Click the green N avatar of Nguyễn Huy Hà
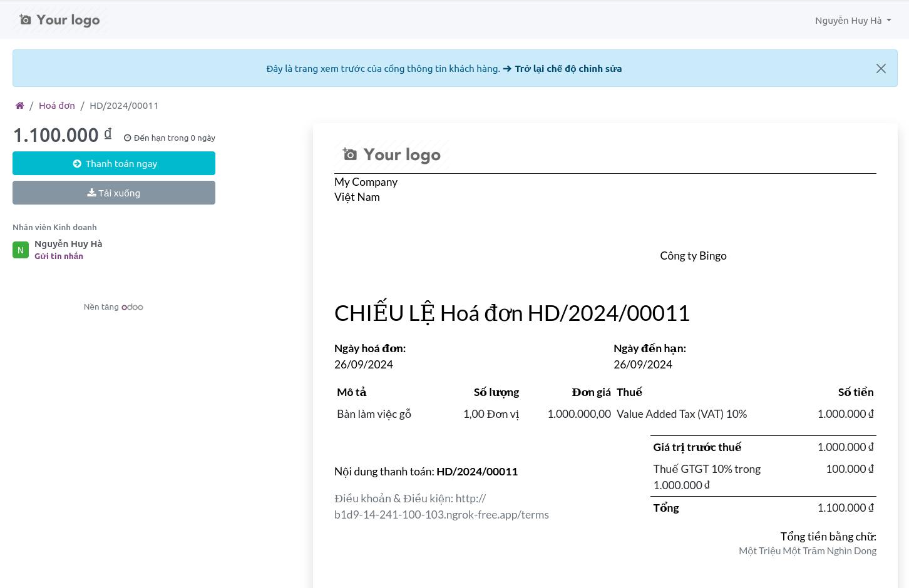The height and width of the screenshot is (588, 909). (x=21, y=250)
